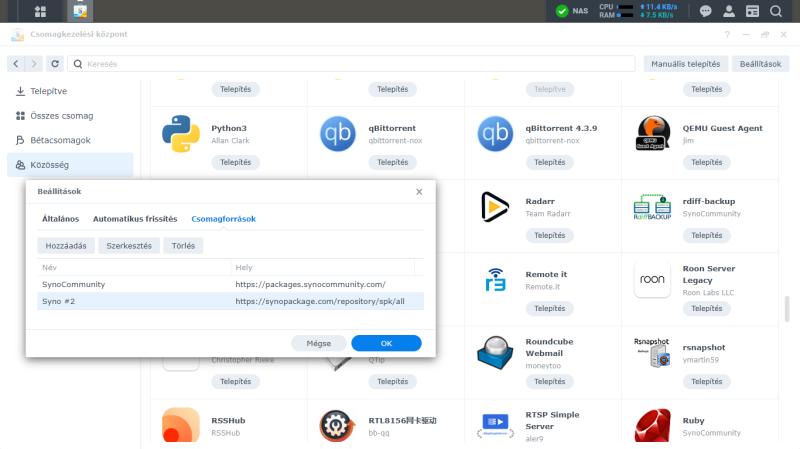Click the QEMU Guest Agent icon
Screen dimensions: 800x449
pos(653,134)
